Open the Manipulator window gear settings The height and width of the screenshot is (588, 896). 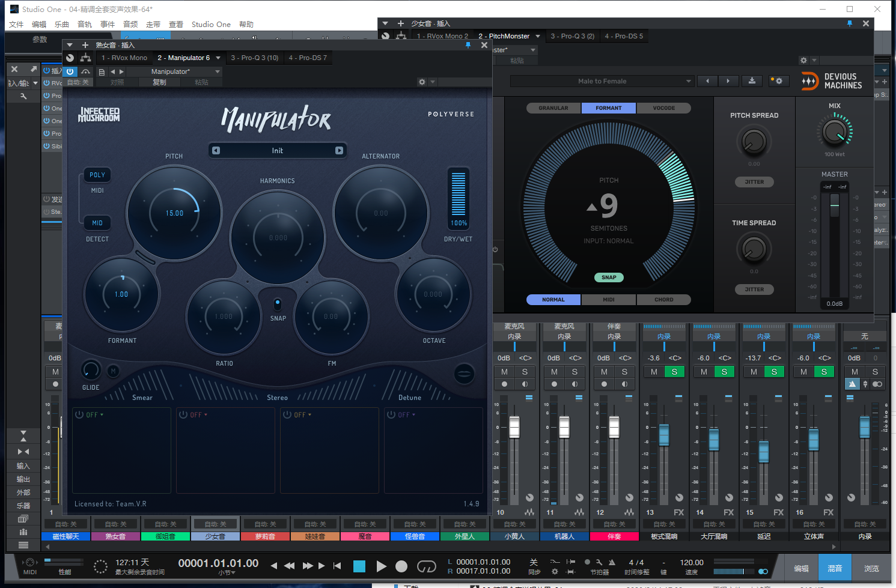422,82
